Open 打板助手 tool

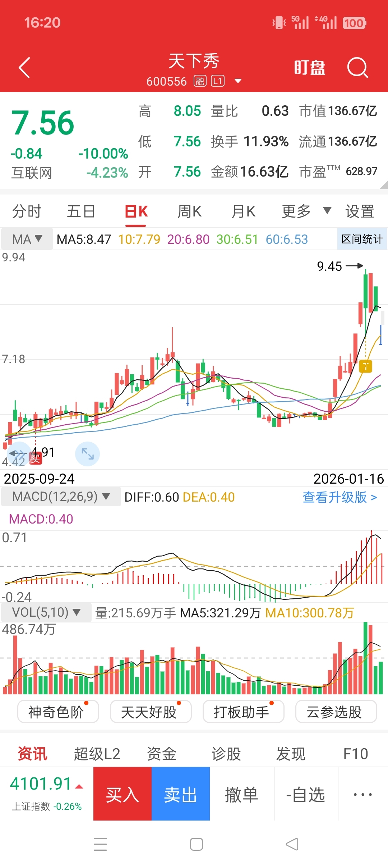pos(243,712)
